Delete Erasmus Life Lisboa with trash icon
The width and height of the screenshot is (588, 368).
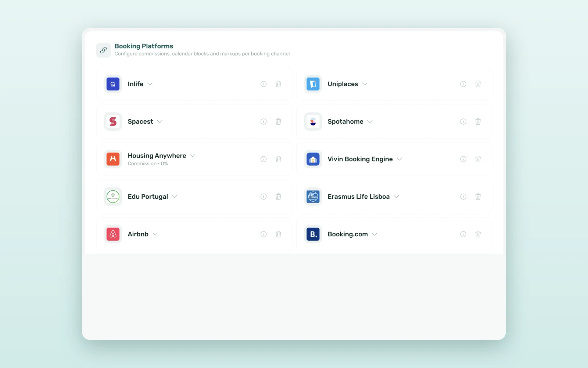tap(478, 197)
